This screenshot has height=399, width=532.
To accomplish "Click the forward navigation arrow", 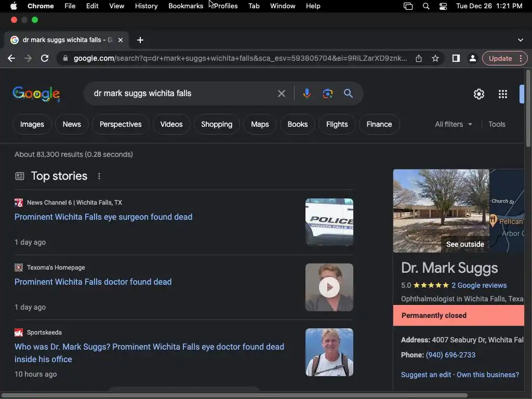I will click(x=28, y=58).
